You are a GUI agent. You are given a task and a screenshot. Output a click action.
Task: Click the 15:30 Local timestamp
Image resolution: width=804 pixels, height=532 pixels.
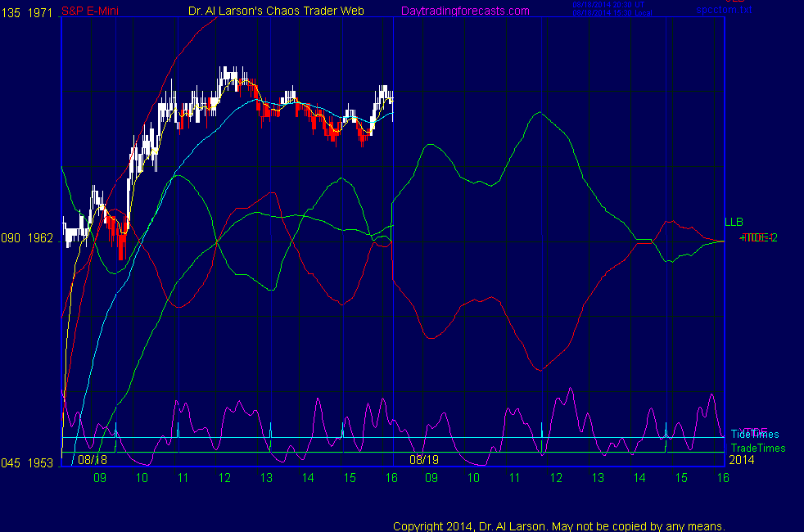(x=612, y=13)
